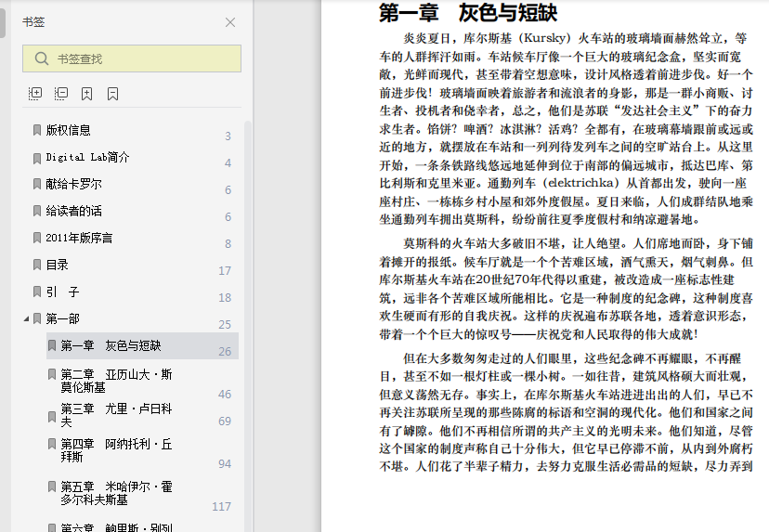
Task: Open the Digital Lab简介 bookmark
Action: coord(88,157)
